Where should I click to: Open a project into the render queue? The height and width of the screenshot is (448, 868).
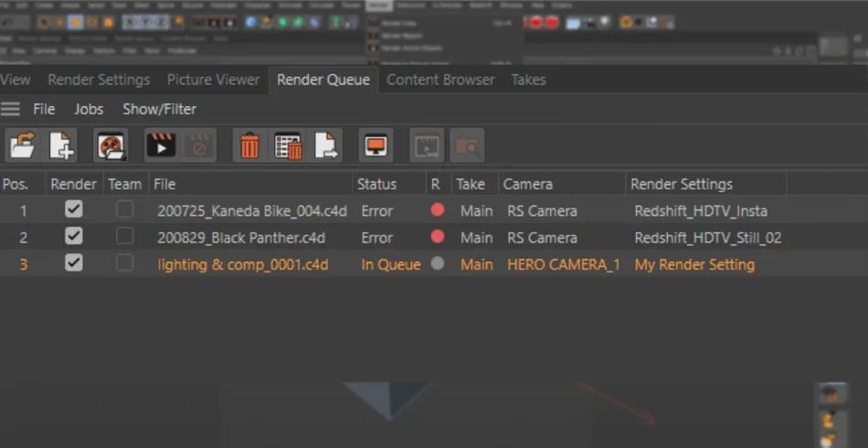coord(23,145)
